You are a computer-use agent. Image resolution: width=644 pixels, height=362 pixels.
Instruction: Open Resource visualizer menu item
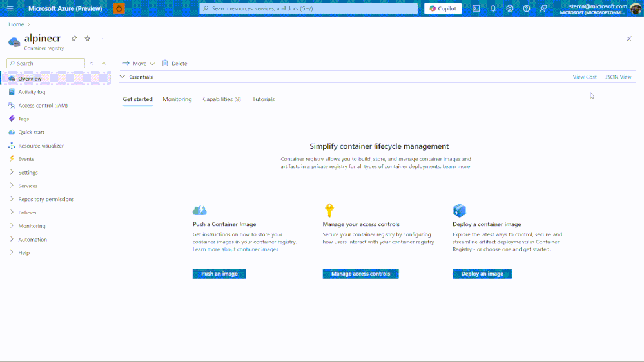(41, 146)
